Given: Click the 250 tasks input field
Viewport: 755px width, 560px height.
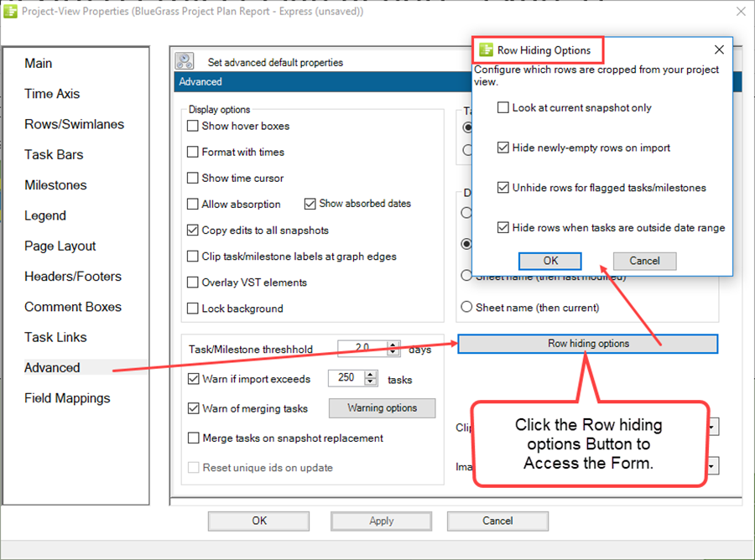Looking at the screenshot, I should [346, 378].
